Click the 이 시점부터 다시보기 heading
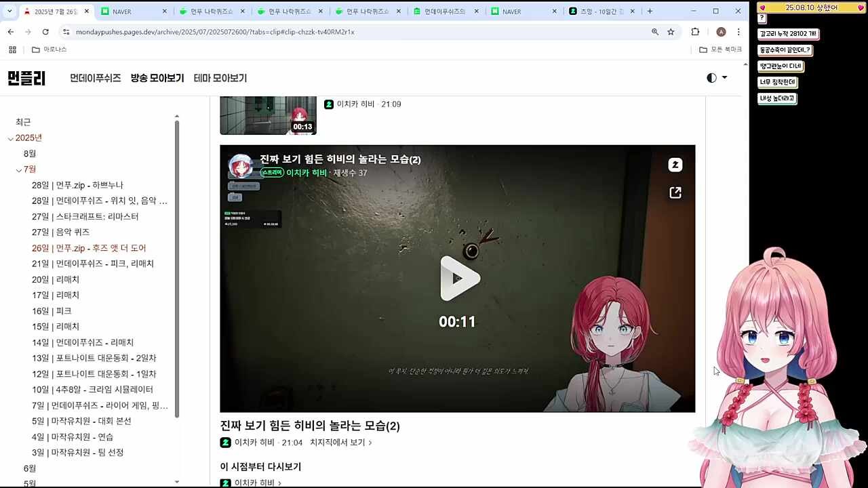The height and width of the screenshot is (488, 868). click(260, 467)
